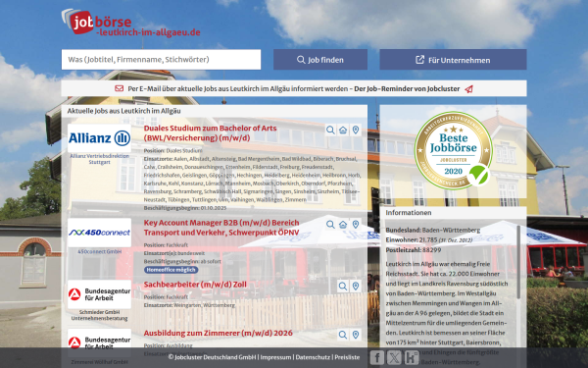Screen dimensions: 588x368
Task: Click the 'Einsatzort(e): bundesweit' text
Action: coord(174,253)
